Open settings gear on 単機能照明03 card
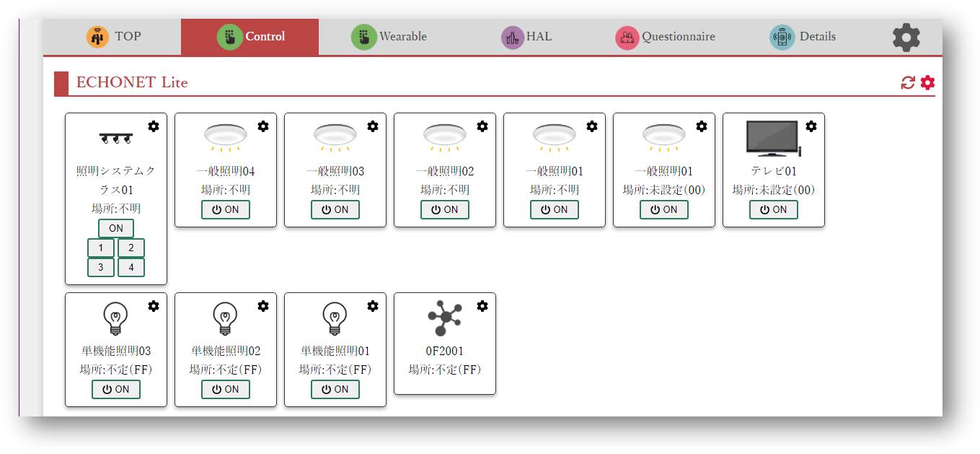This screenshot has width=980, height=454. [154, 306]
